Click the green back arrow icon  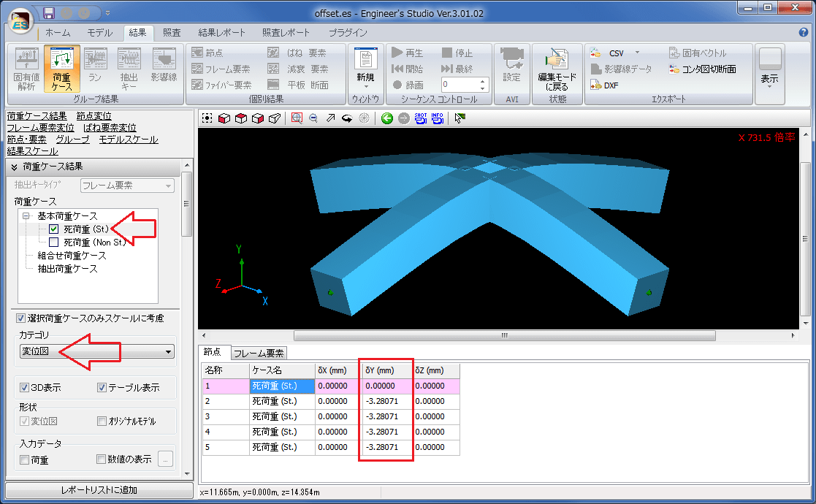(387, 118)
